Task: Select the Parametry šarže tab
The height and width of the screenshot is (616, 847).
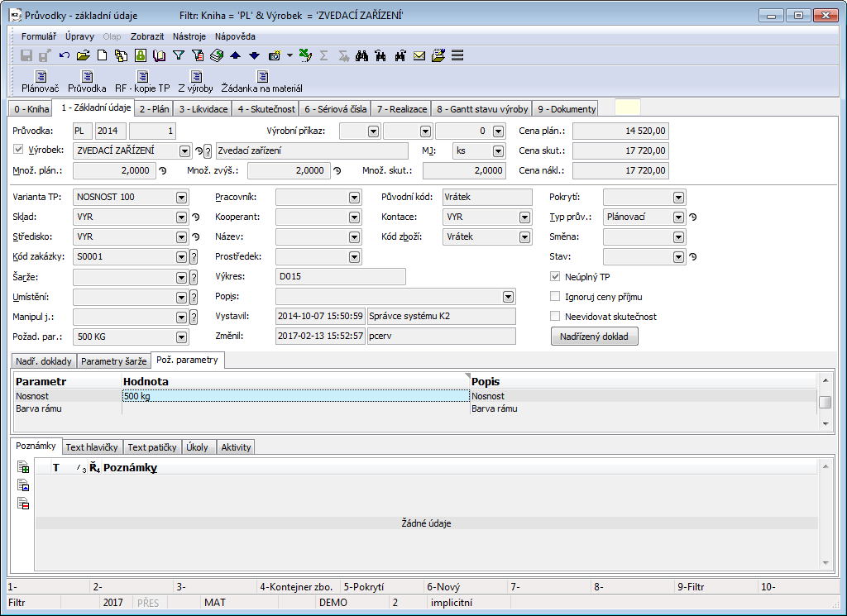Action: [x=114, y=361]
